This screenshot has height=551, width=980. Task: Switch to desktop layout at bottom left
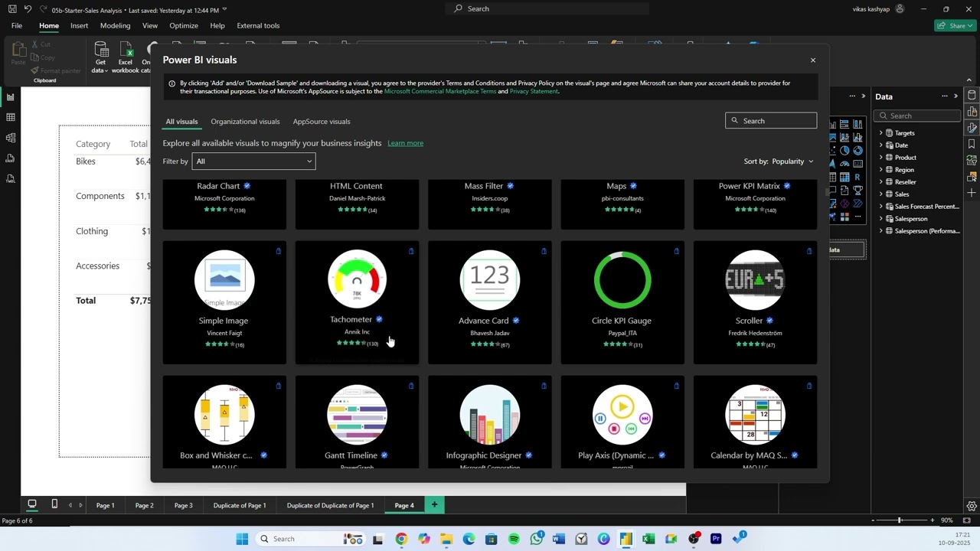32,504
